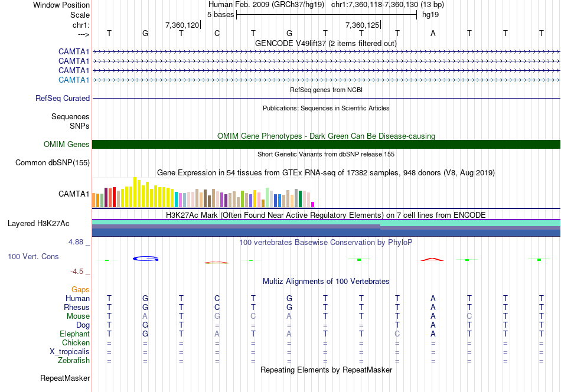Click the Elephant species label

pyautogui.click(x=75, y=334)
